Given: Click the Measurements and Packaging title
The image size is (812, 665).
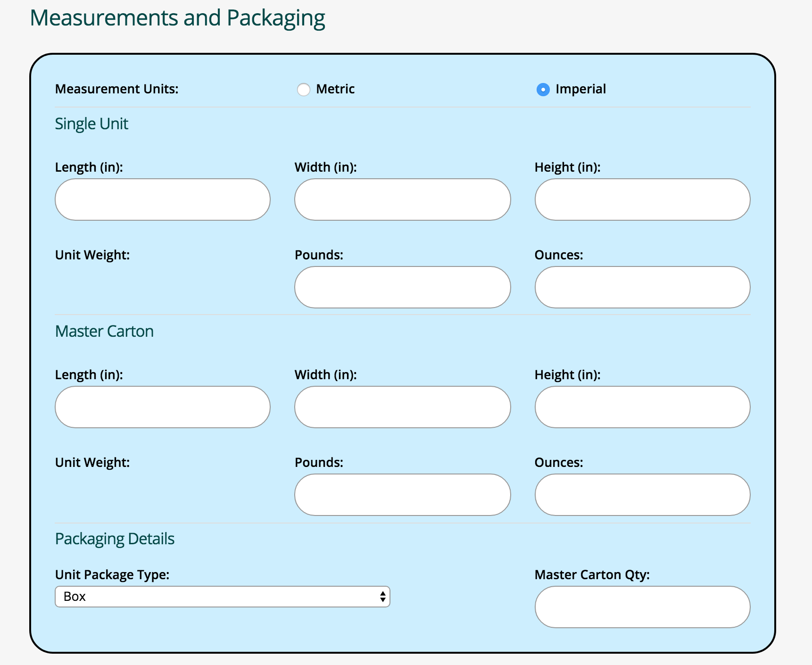Looking at the screenshot, I should tap(177, 19).
